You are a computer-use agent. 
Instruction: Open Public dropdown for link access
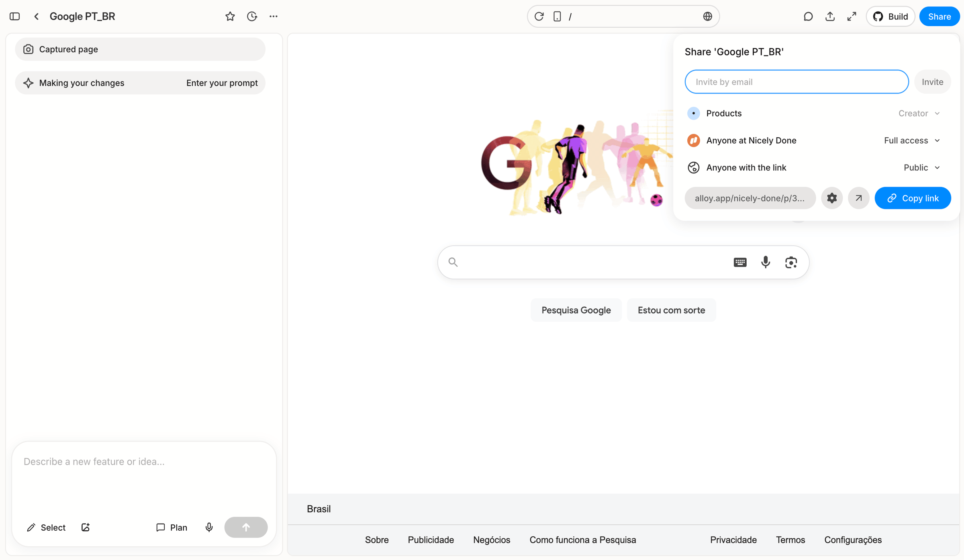coord(922,167)
